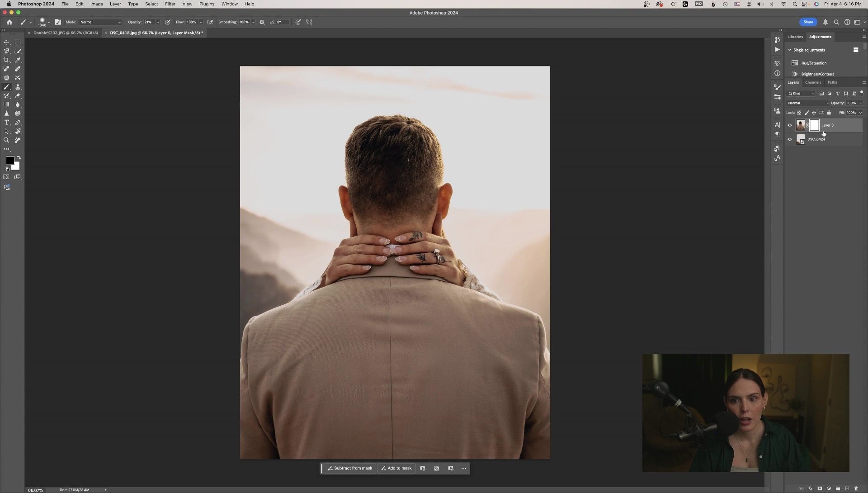Toggle lock image pixels brush icon
Image resolution: width=868 pixels, height=493 pixels.
coord(807,113)
